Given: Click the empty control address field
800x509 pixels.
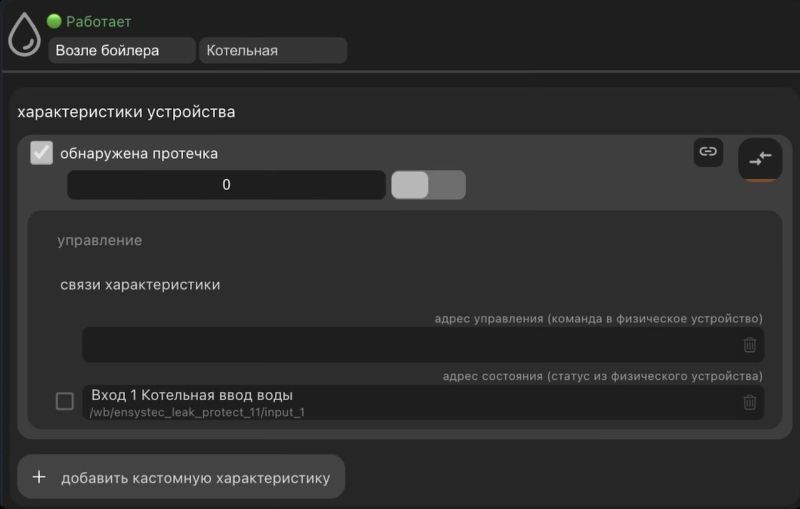Looking at the screenshot, I should pyautogui.click(x=423, y=345).
